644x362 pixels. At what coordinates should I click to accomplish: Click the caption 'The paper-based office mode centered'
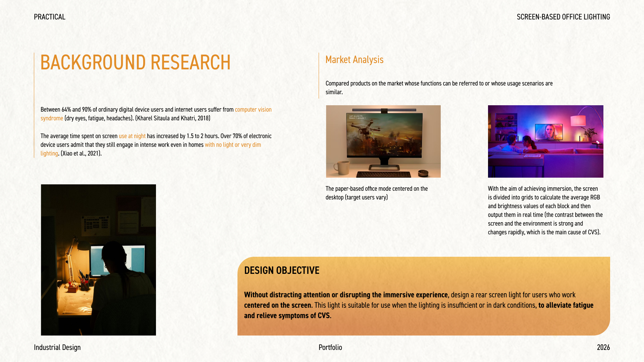377,193
